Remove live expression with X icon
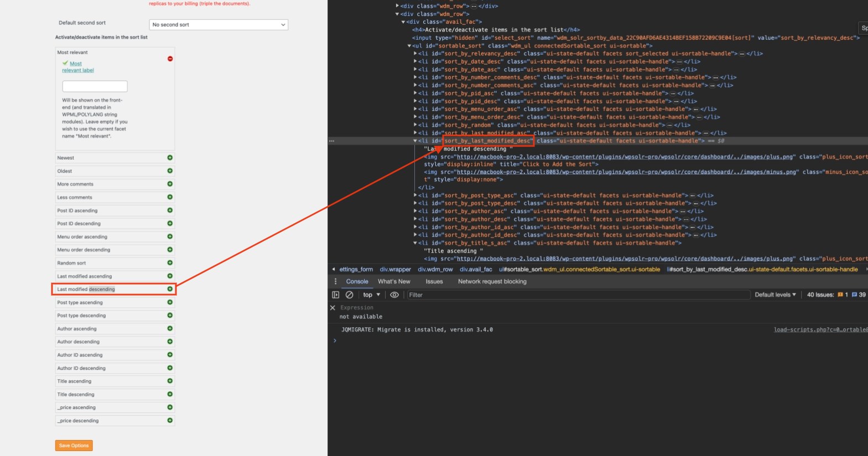The image size is (868, 456). click(332, 308)
